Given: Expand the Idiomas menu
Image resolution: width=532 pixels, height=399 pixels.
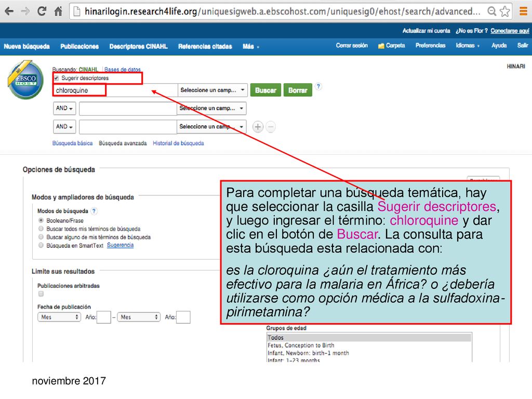Looking at the screenshot, I should click(468, 46).
